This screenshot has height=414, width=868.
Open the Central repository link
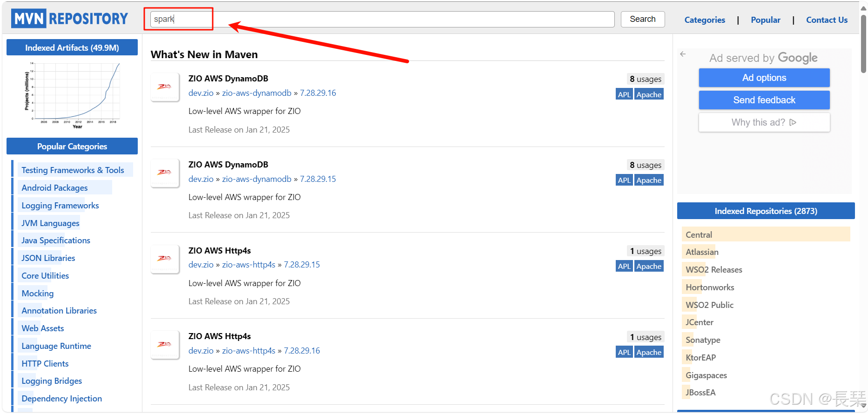click(x=699, y=235)
